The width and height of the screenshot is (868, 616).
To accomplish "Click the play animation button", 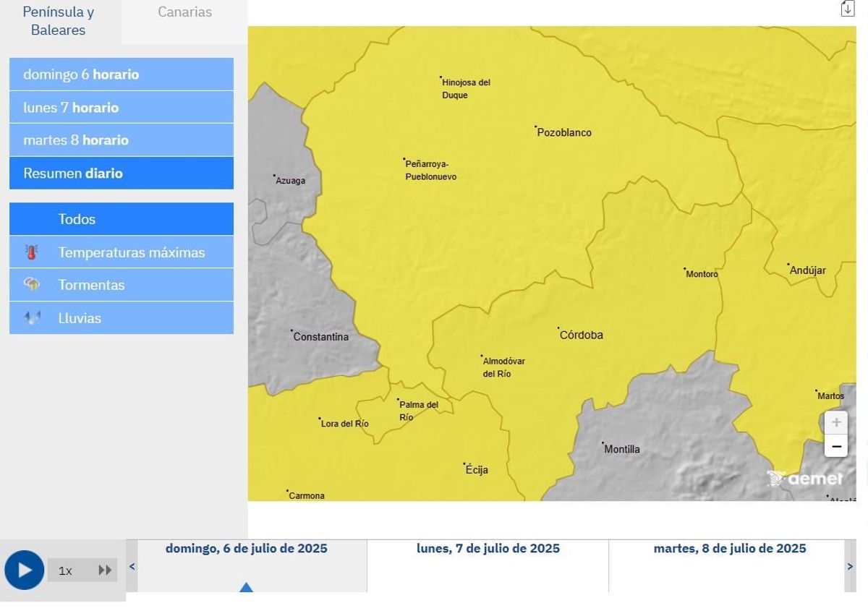I will click(x=25, y=570).
